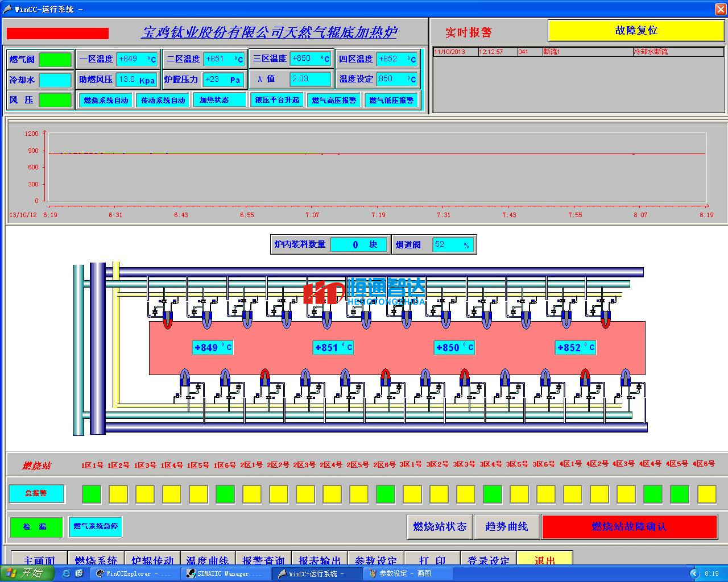Viewport: 728px width, 582px height.
Task: Open the 开始 Start menu
Action: pyautogui.click(x=27, y=573)
